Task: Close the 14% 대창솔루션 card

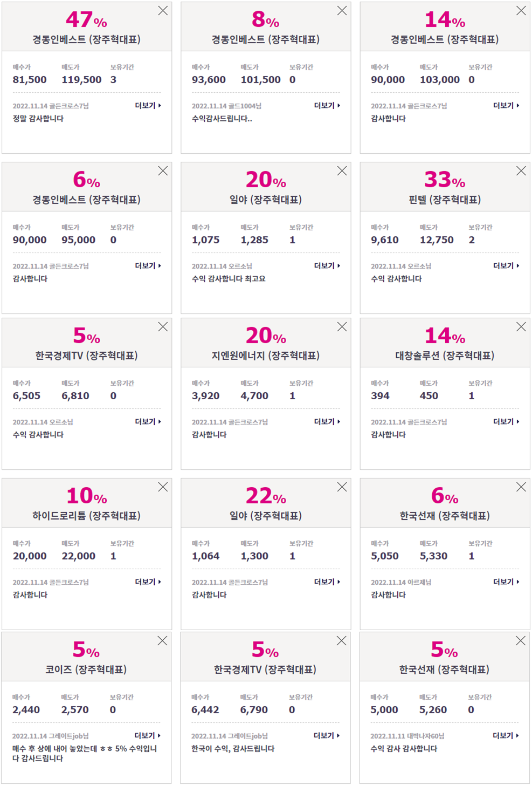Action: pos(521,327)
